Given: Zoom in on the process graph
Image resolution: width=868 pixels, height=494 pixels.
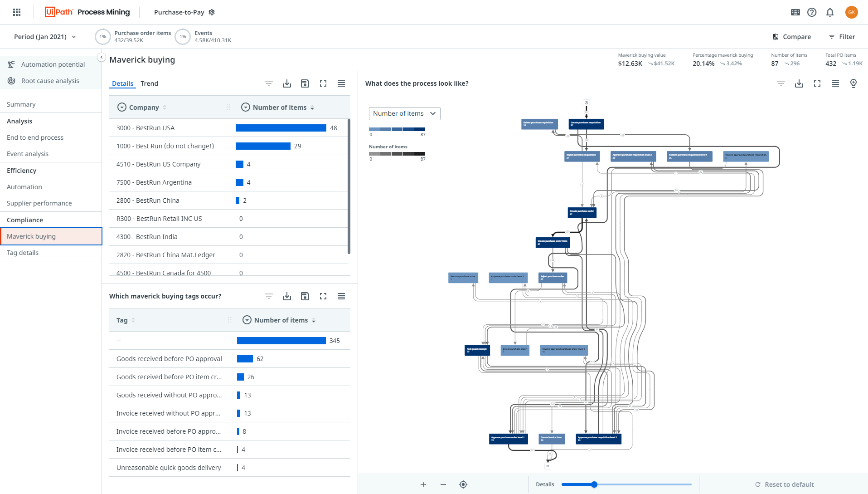Looking at the screenshot, I should (x=423, y=484).
